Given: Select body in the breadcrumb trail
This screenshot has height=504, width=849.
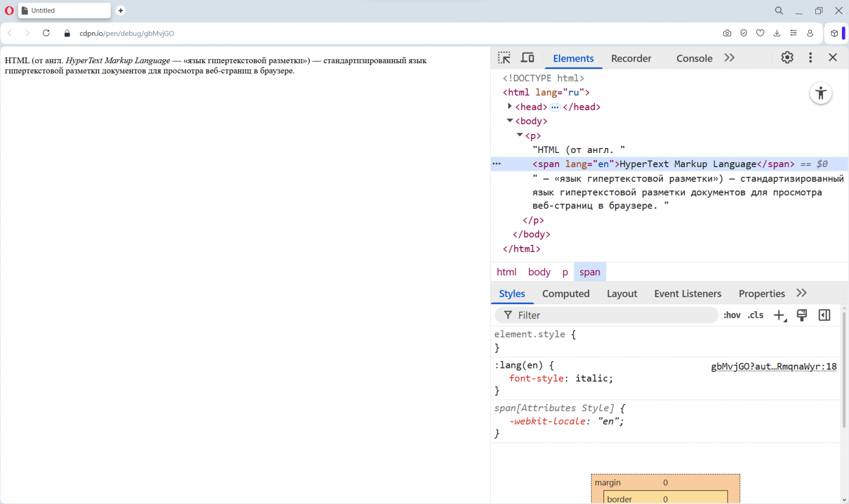Looking at the screenshot, I should click(539, 272).
